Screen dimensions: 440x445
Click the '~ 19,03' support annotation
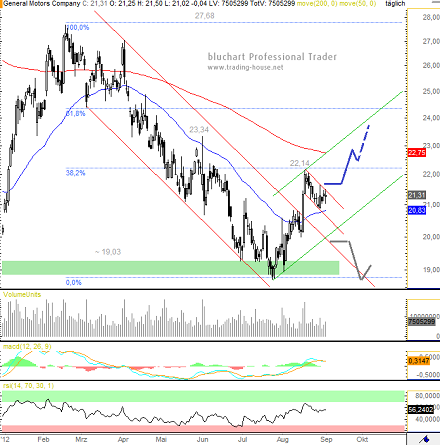[108, 252]
